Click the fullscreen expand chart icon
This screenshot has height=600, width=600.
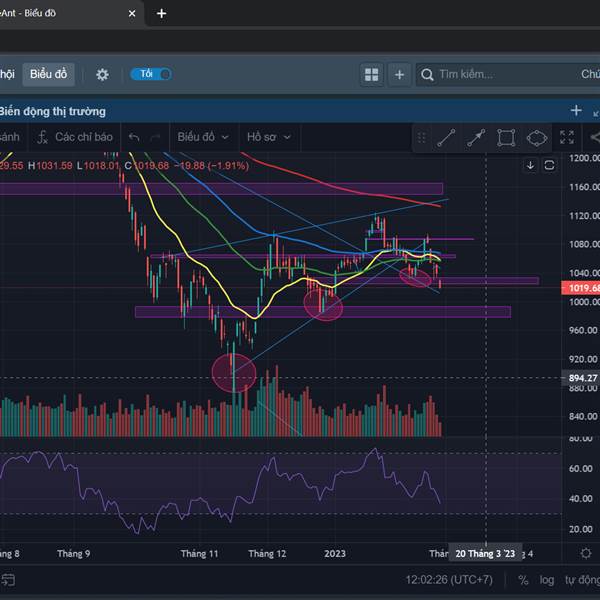click(x=567, y=138)
